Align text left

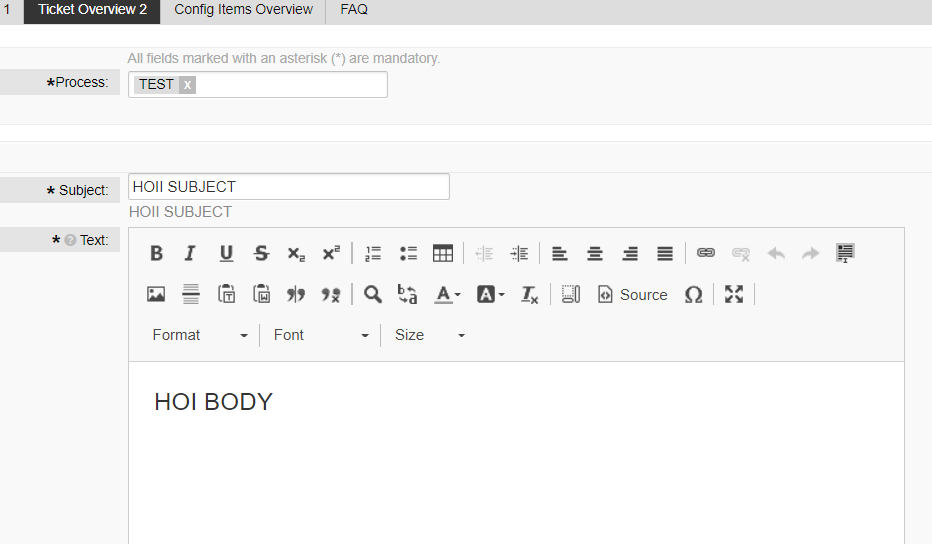point(559,253)
